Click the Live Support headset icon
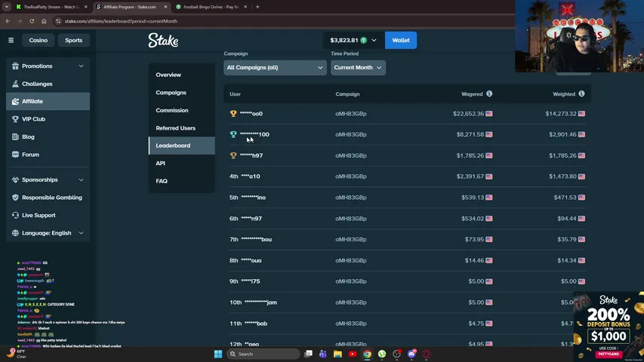The image size is (644, 362). [15, 215]
